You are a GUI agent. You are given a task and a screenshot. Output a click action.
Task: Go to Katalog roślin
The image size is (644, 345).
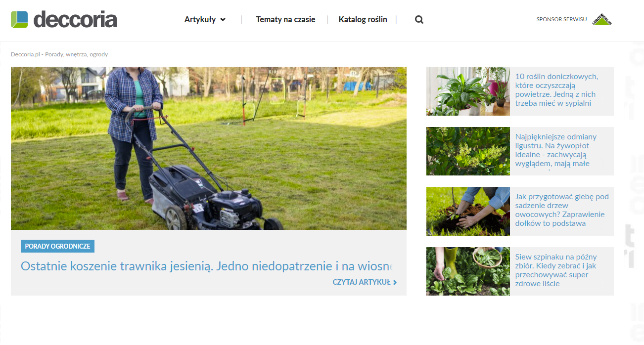click(x=363, y=20)
